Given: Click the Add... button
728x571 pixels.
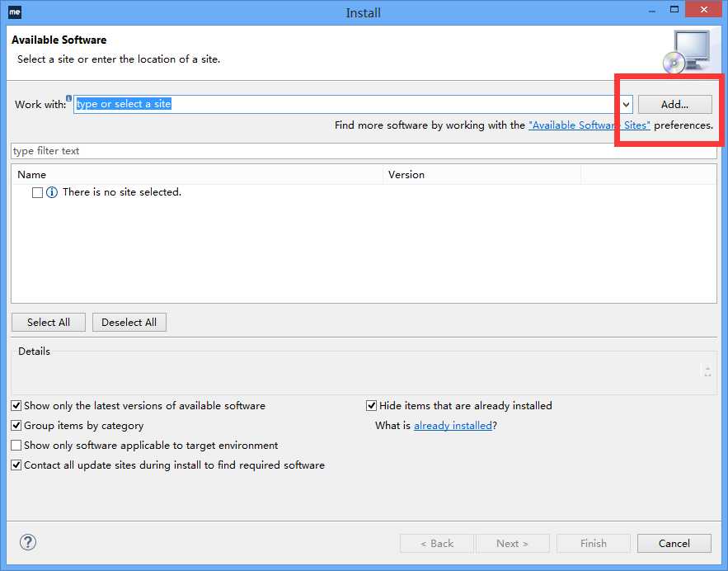Looking at the screenshot, I should [674, 105].
